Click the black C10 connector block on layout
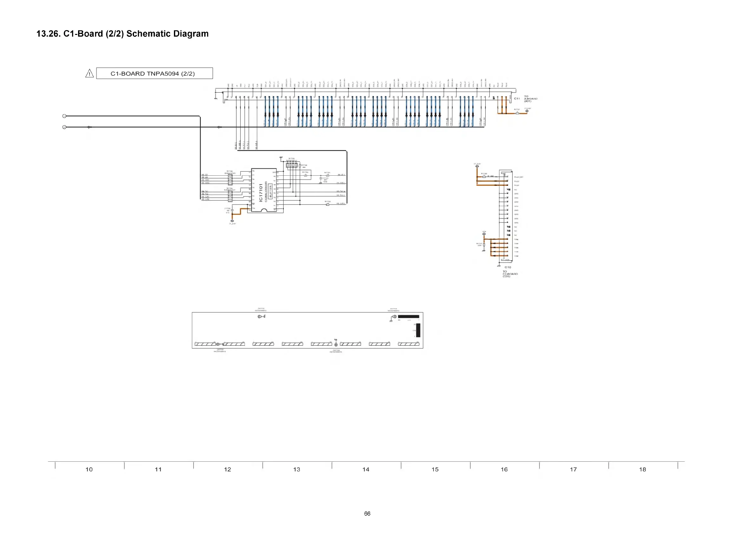The image size is (756, 534). pos(418,330)
